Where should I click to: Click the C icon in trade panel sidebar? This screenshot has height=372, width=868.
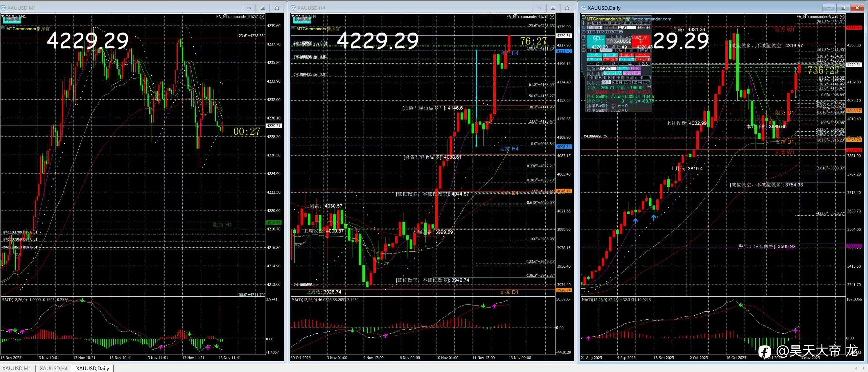click(584, 41)
